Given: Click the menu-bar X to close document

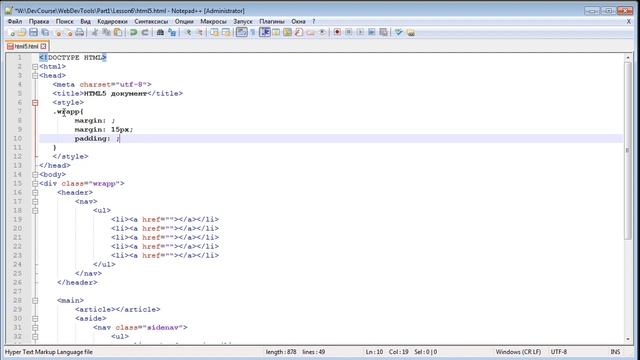Looking at the screenshot, I should (x=629, y=21).
